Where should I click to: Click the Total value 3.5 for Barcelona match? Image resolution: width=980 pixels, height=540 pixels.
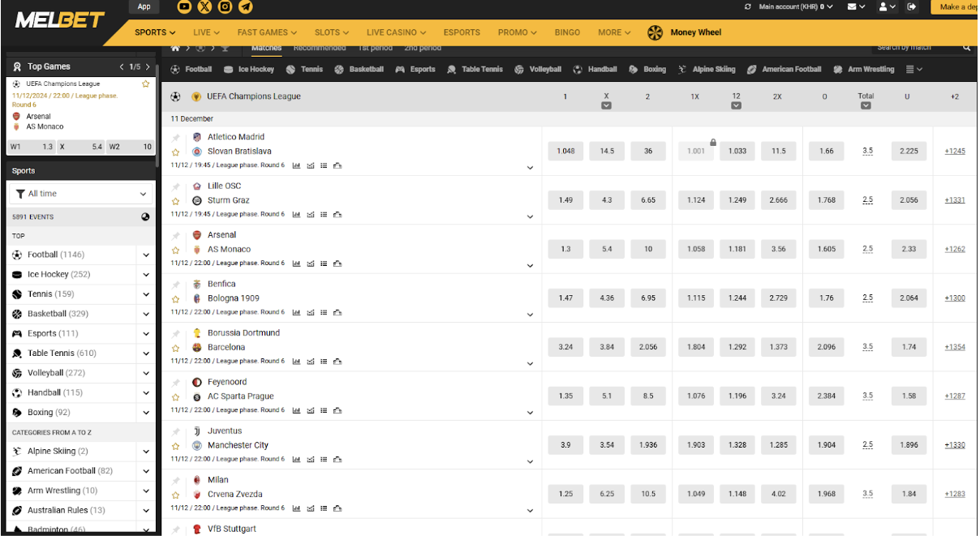[867, 347]
